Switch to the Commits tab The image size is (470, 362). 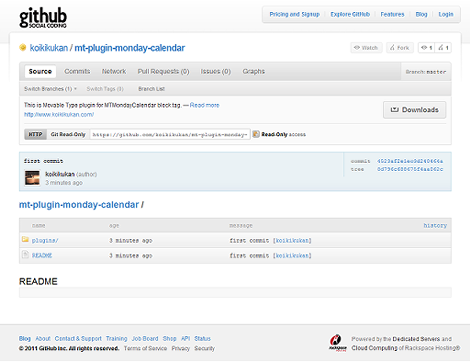(x=77, y=71)
